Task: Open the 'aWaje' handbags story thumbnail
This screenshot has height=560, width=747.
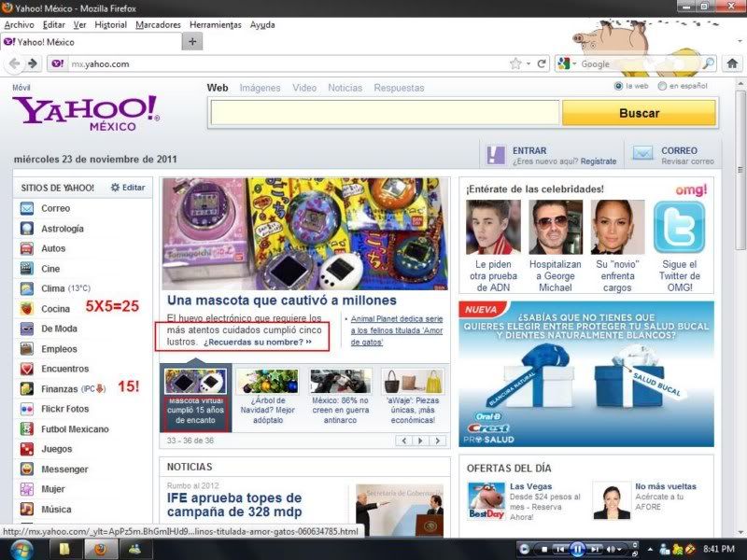Action: coord(413,381)
